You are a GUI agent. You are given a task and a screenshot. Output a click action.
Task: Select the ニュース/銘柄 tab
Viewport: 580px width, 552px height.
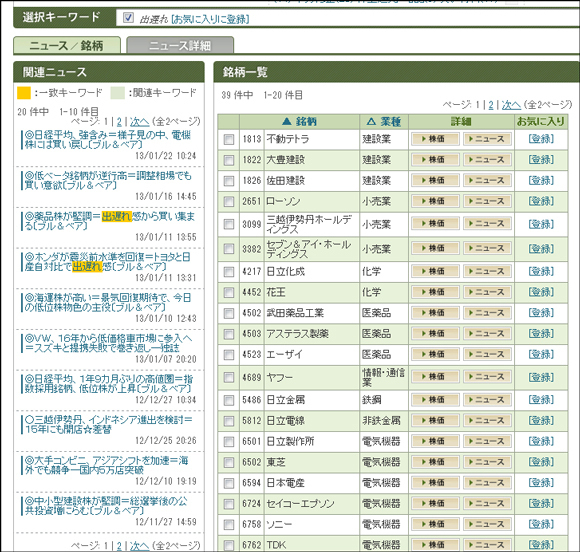[x=67, y=46]
